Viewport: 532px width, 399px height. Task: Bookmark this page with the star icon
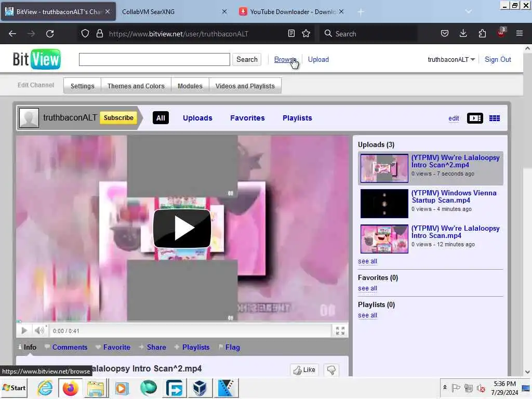coord(306,33)
